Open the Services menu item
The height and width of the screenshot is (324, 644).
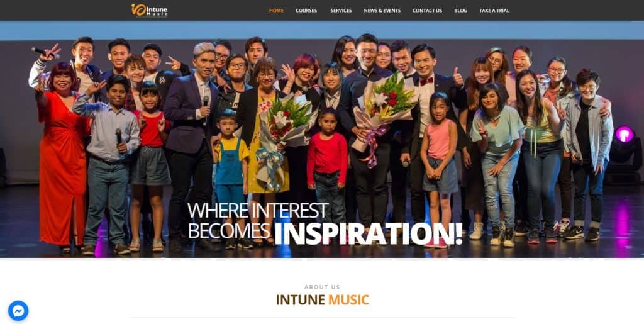(341, 11)
